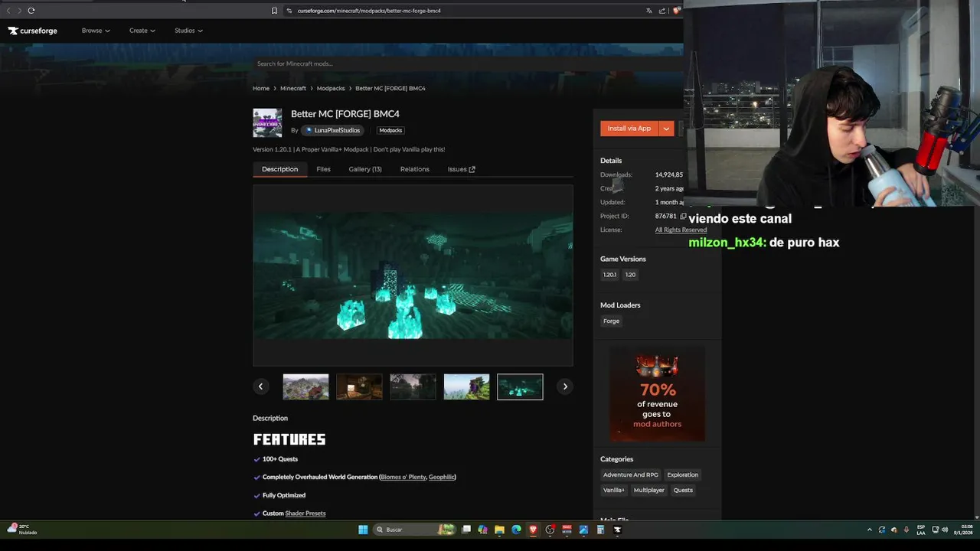The image size is (980, 551).
Task: Select the fourth green landscape gallery thumbnail
Action: (466, 386)
